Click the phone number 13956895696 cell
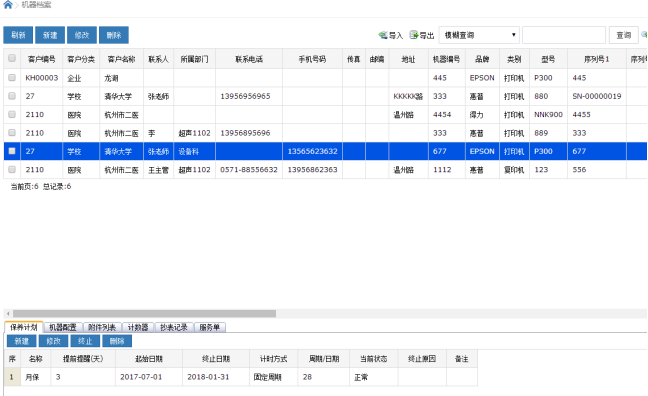The height and width of the screenshot is (396, 648). pos(249,133)
